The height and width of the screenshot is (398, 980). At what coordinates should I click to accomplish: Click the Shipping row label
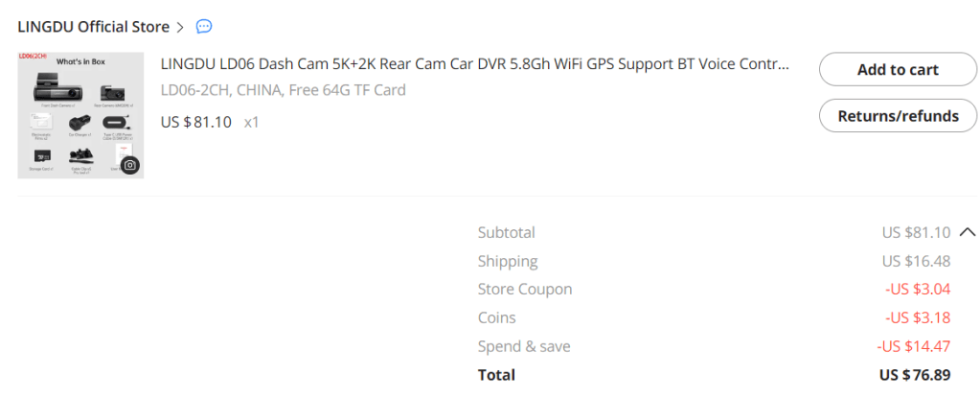(x=508, y=261)
